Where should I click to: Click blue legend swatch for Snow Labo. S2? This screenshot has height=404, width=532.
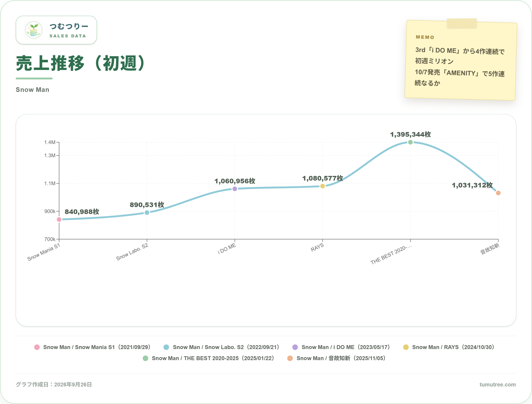166,347
